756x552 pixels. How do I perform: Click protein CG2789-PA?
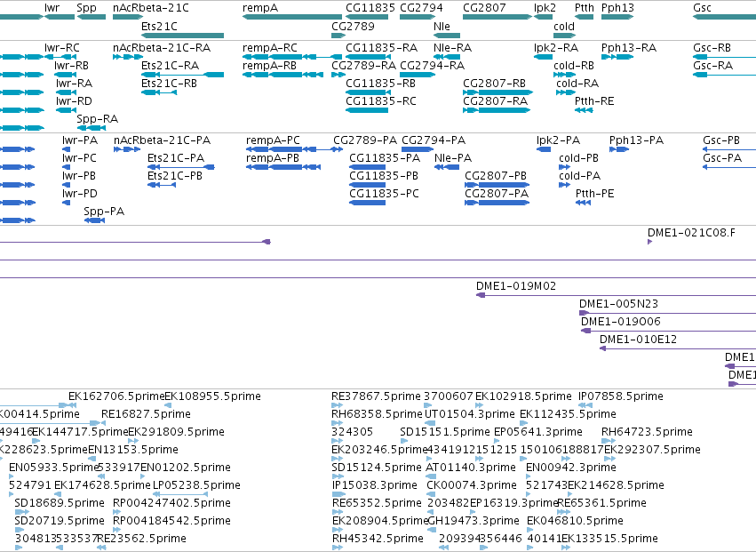(x=365, y=140)
